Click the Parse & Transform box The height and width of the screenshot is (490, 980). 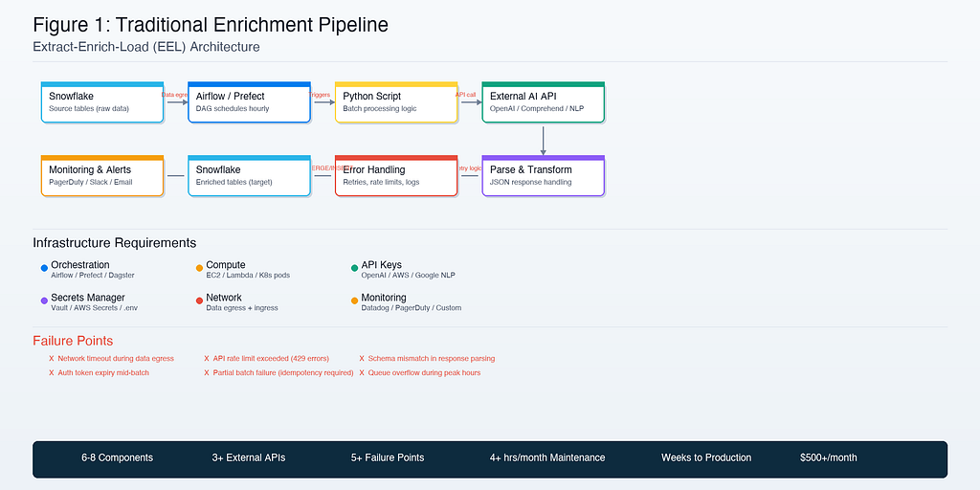(x=544, y=176)
